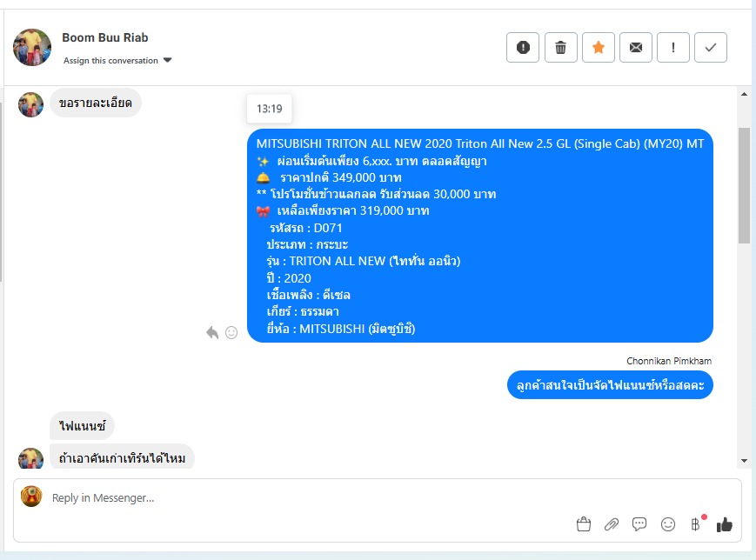Select reply 'ลูกค้าสนใจเป็นจัดไฟแนนซ์หรือสดคะ'
The image size is (756, 560).
[x=610, y=384]
